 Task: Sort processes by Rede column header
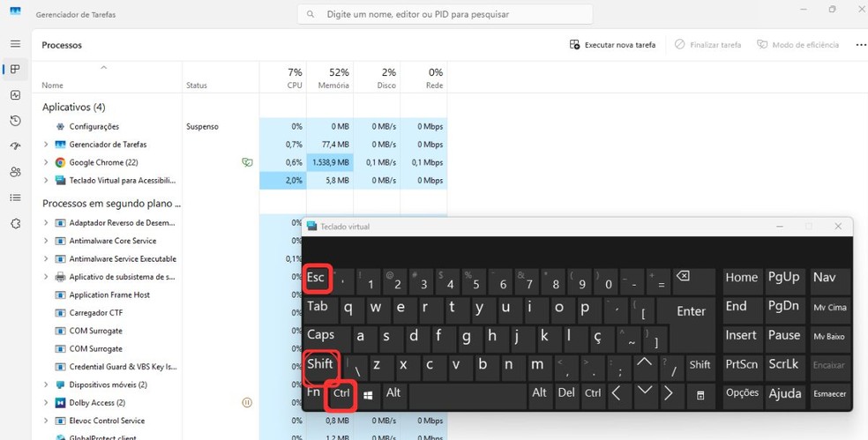[424, 77]
